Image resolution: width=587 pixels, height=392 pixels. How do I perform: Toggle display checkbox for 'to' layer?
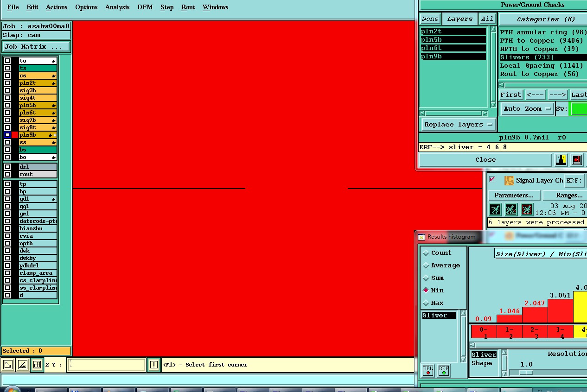[x=7, y=61]
